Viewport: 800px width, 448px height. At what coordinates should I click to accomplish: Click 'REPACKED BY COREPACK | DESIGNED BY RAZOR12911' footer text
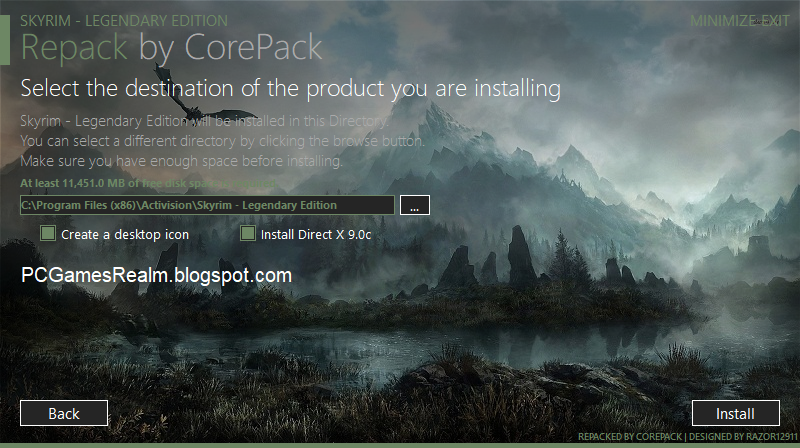click(687, 437)
